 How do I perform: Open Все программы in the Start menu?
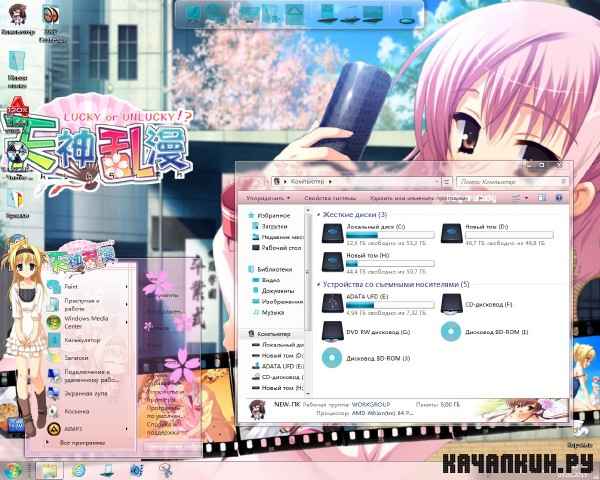[x=82, y=443]
